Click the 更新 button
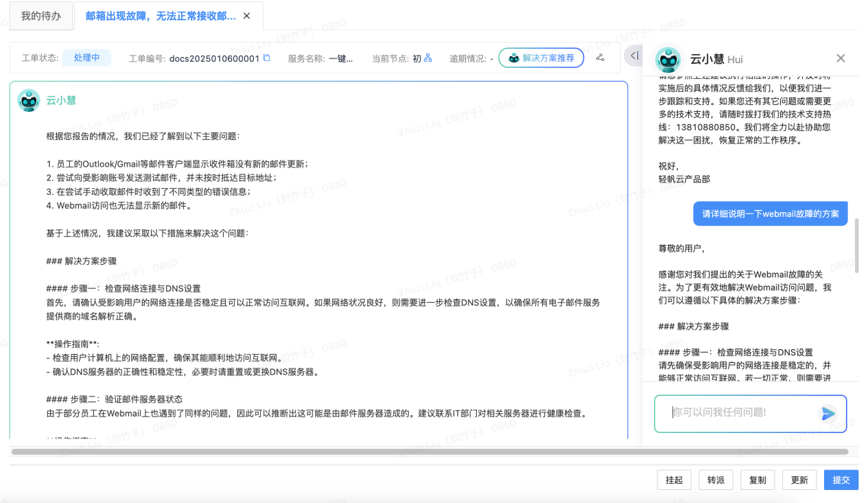 point(799,480)
